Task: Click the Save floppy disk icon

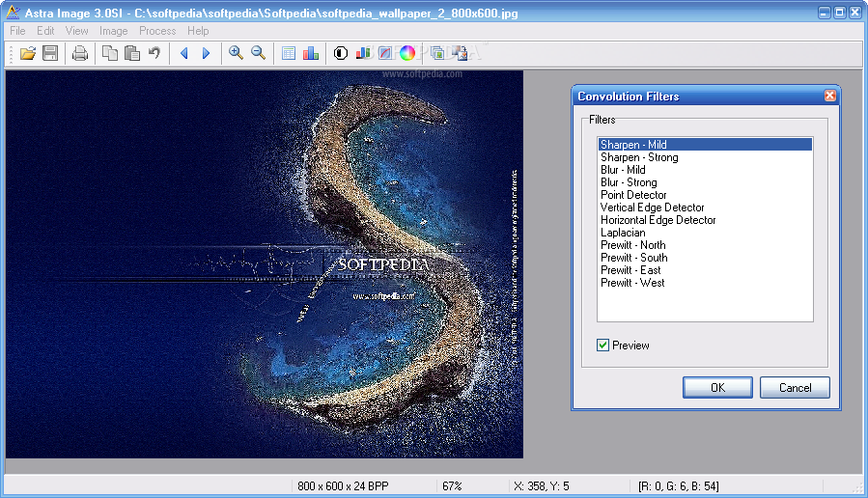Action: pyautogui.click(x=50, y=53)
